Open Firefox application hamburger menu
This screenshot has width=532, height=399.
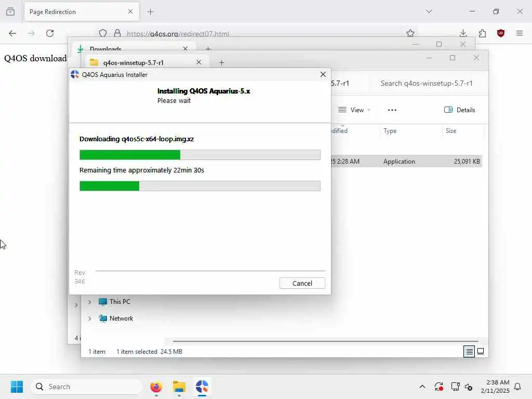pyautogui.click(x=520, y=33)
